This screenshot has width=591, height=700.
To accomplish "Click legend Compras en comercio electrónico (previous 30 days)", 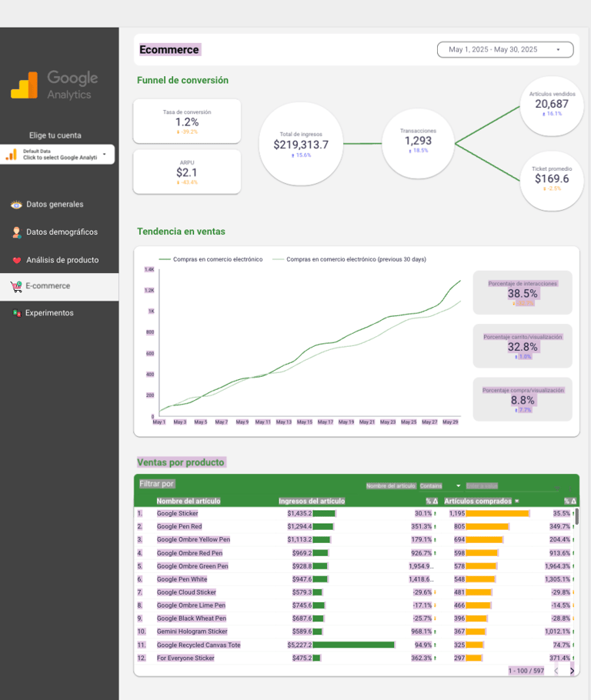I will (349, 259).
